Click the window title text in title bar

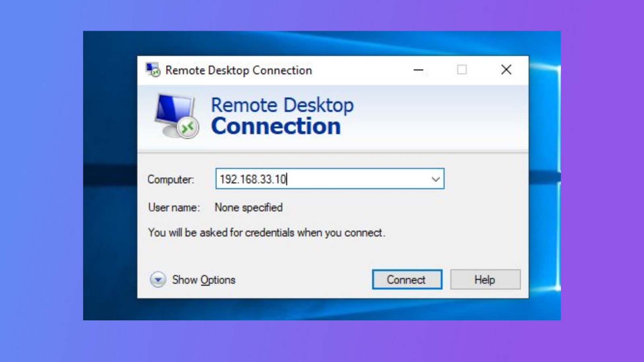point(239,70)
